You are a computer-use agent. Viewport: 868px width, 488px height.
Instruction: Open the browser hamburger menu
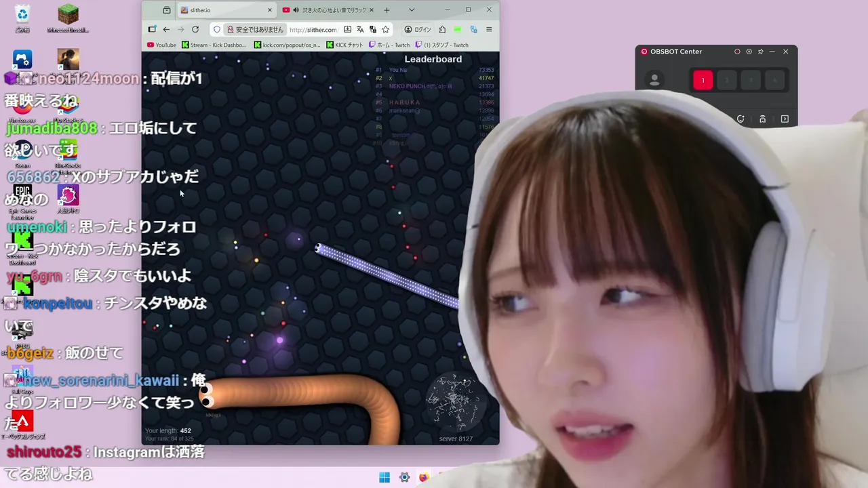click(489, 30)
